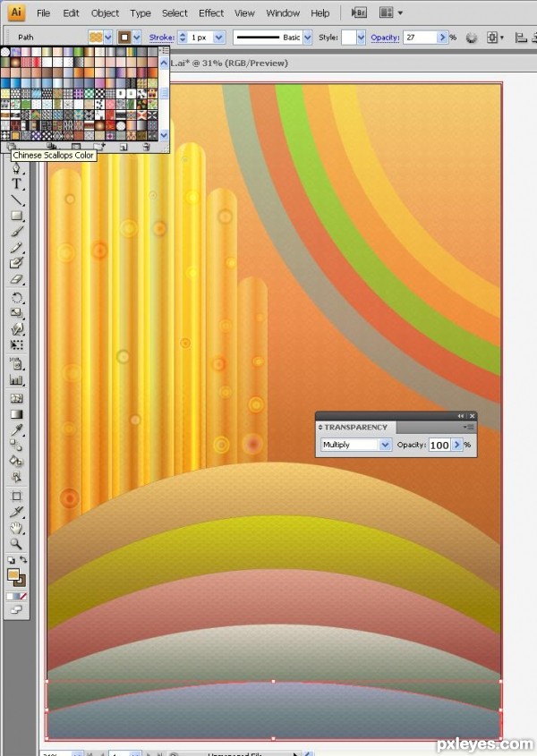Expand Transparency panel opacity arrow
This screenshot has width=537, height=756.
pyautogui.click(x=457, y=445)
